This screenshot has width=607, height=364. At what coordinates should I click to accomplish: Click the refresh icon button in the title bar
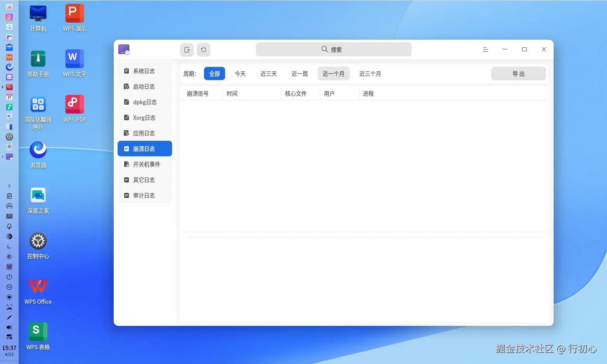[x=204, y=50]
